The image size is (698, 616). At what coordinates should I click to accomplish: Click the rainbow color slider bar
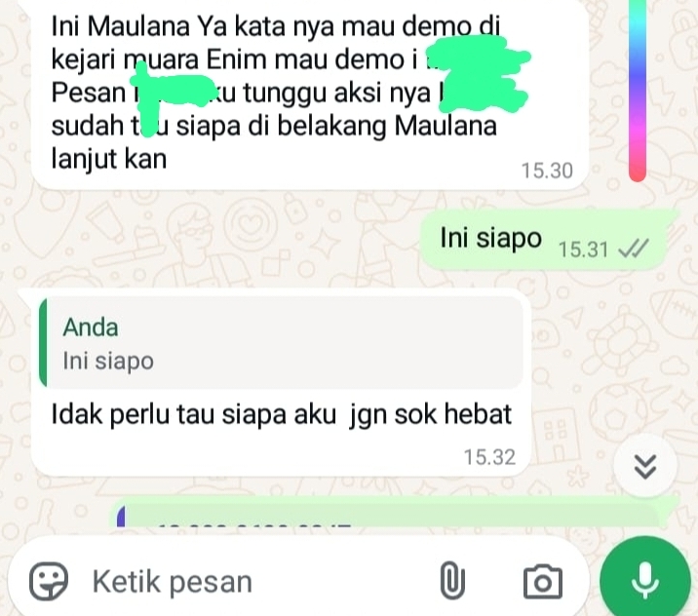638,89
